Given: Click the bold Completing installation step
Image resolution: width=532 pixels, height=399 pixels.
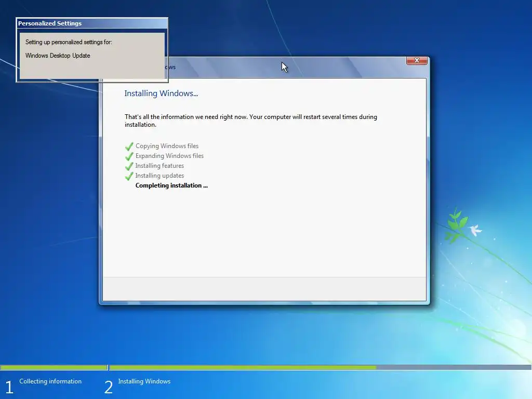Looking at the screenshot, I should 171,185.
